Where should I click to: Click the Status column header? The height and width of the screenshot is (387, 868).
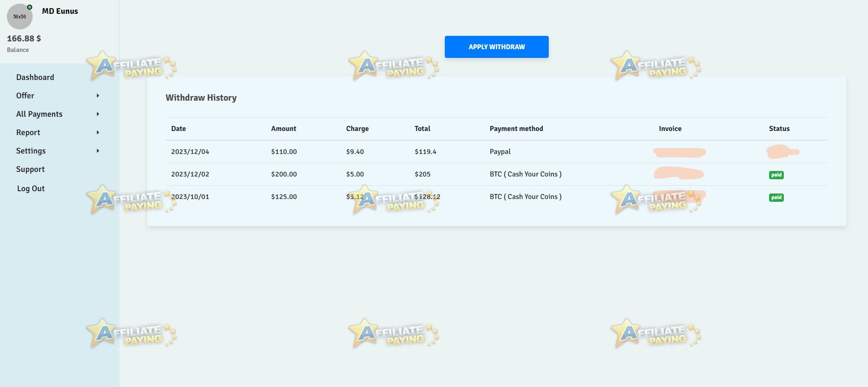coord(779,129)
